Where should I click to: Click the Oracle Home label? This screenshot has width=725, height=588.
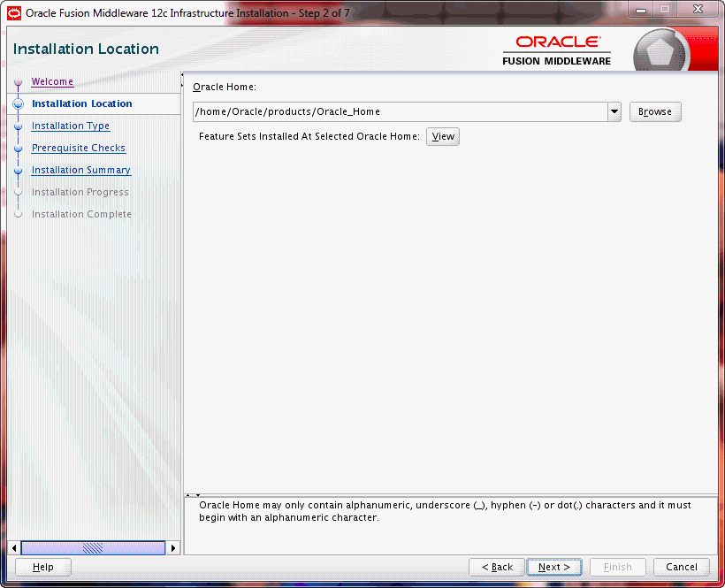pyautogui.click(x=225, y=87)
